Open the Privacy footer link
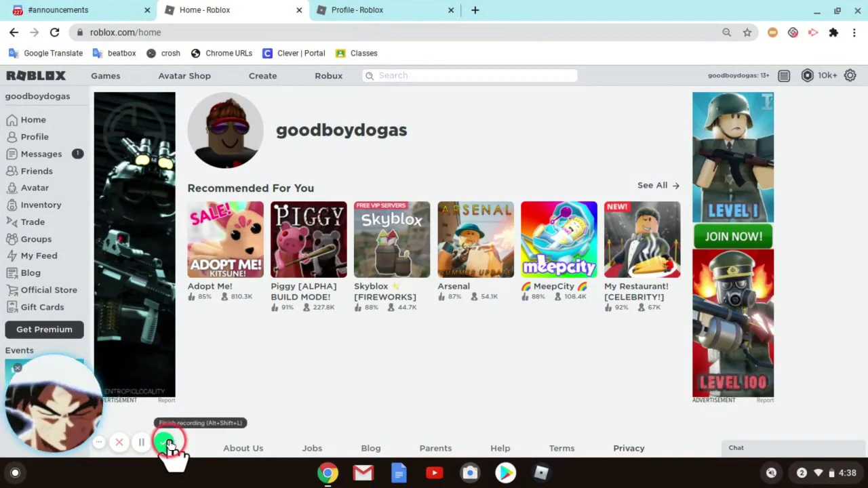868x488 pixels. tap(629, 448)
